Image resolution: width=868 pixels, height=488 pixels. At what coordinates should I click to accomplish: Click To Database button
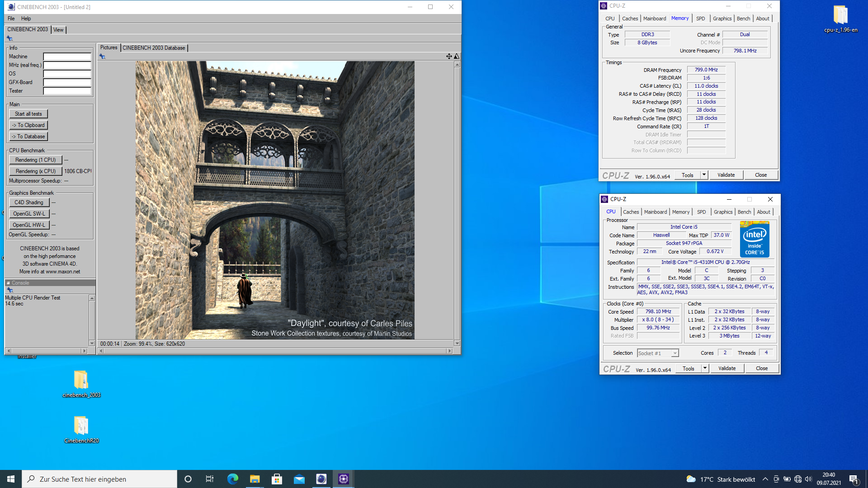point(28,136)
